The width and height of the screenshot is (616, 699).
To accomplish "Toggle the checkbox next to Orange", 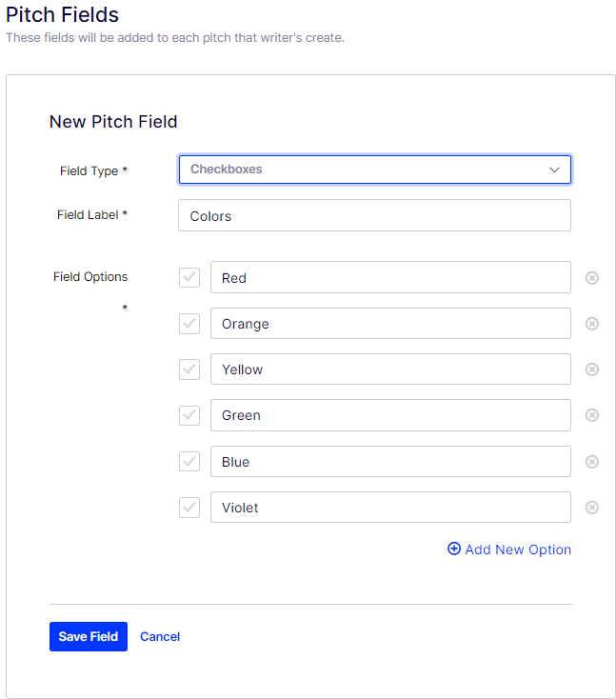I will coord(189,324).
